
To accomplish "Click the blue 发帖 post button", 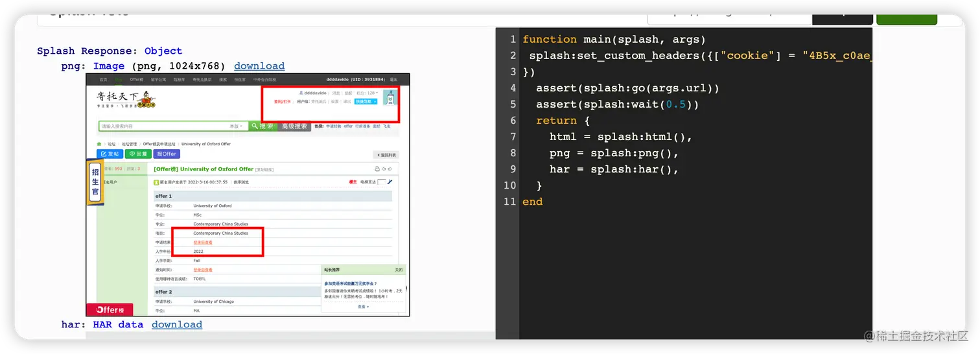I will (110, 154).
